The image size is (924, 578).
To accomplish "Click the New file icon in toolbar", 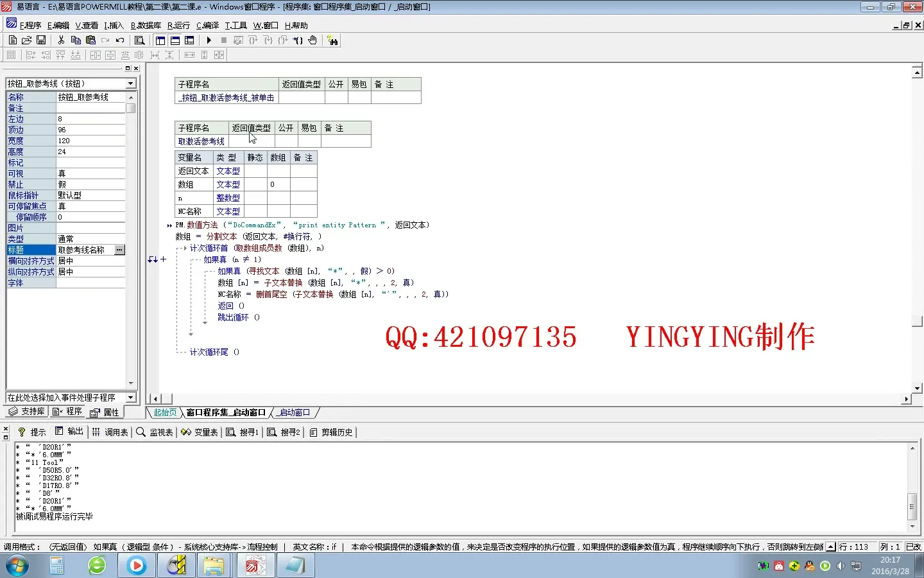I will 12,40.
